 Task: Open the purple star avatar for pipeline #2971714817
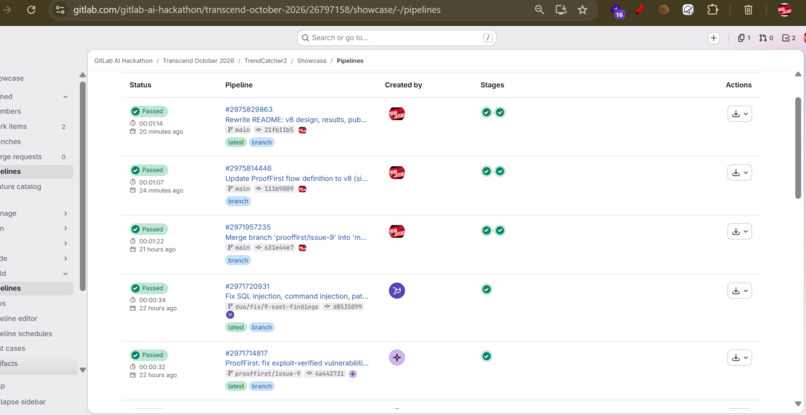pyautogui.click(x=397, y=357)
